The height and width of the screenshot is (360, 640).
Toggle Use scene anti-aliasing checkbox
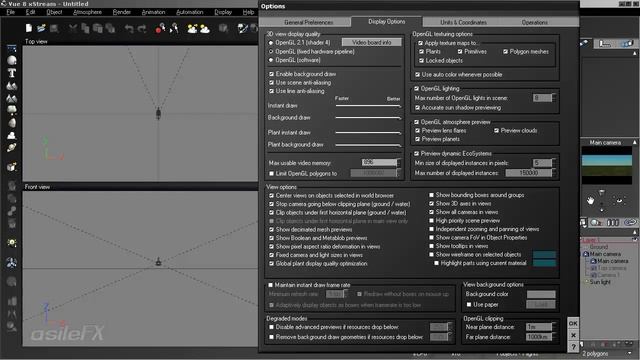[271, 82]
